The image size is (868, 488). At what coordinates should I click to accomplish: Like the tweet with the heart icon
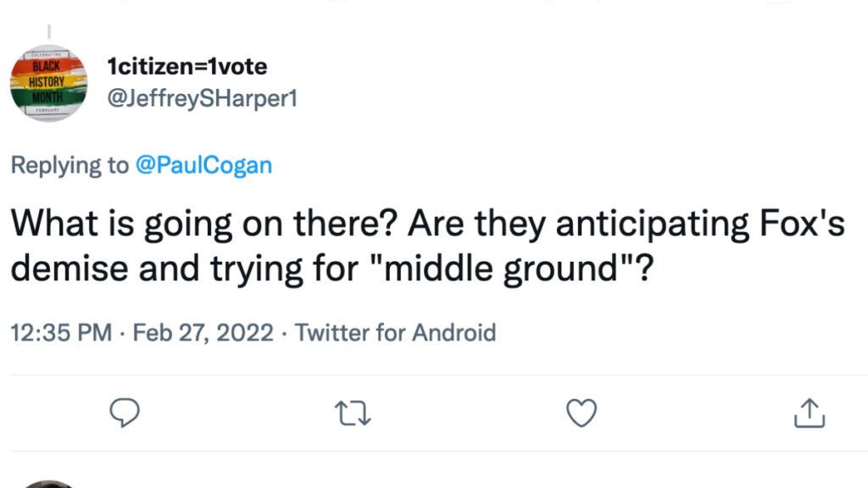point(581,413)
